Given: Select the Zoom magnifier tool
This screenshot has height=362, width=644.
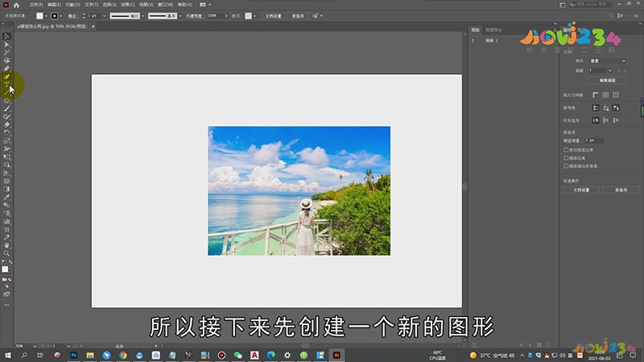Looking at the screenshot, I should [x=6, y=253].
